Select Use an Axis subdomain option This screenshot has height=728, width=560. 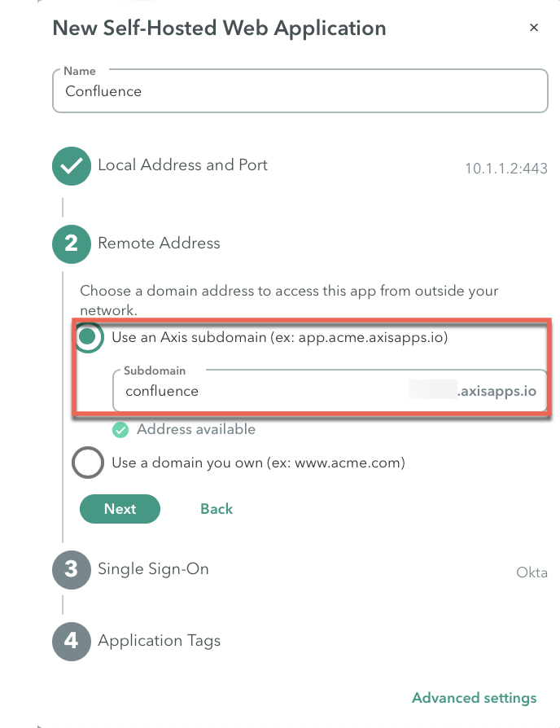coord(88,337)
